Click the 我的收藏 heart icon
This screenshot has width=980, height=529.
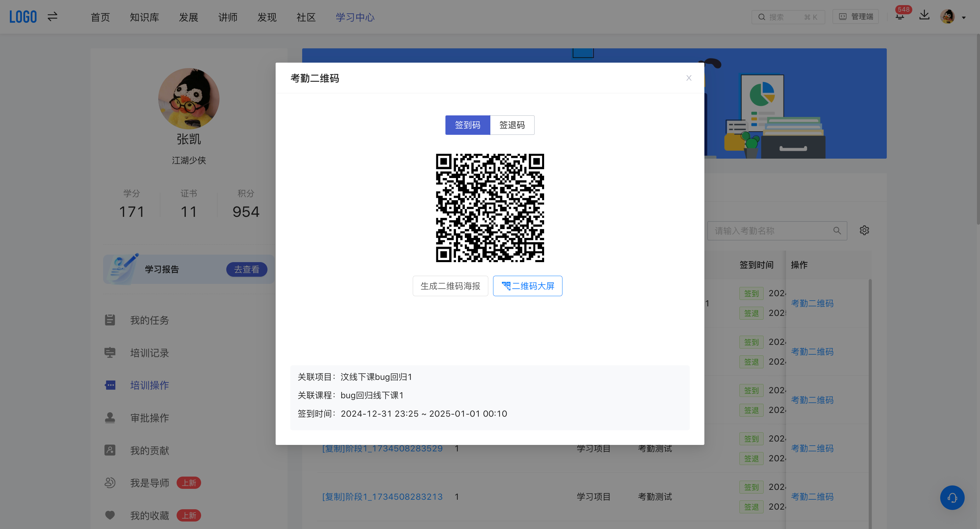click(110, 515)
